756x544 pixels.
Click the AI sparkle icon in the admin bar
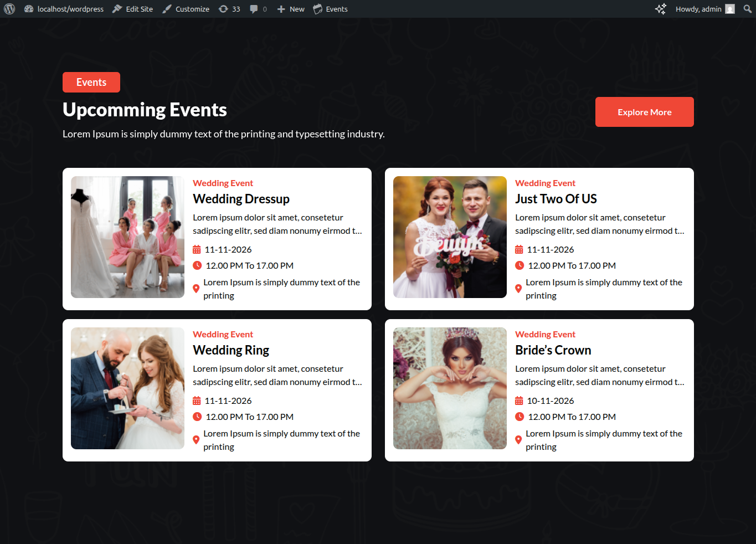(660, 9)
